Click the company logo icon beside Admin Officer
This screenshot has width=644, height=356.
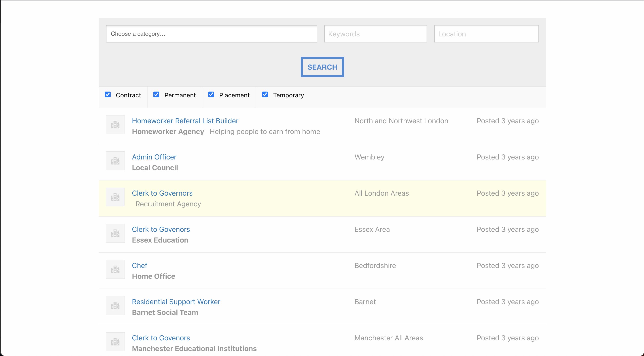(x=115, y=161)
